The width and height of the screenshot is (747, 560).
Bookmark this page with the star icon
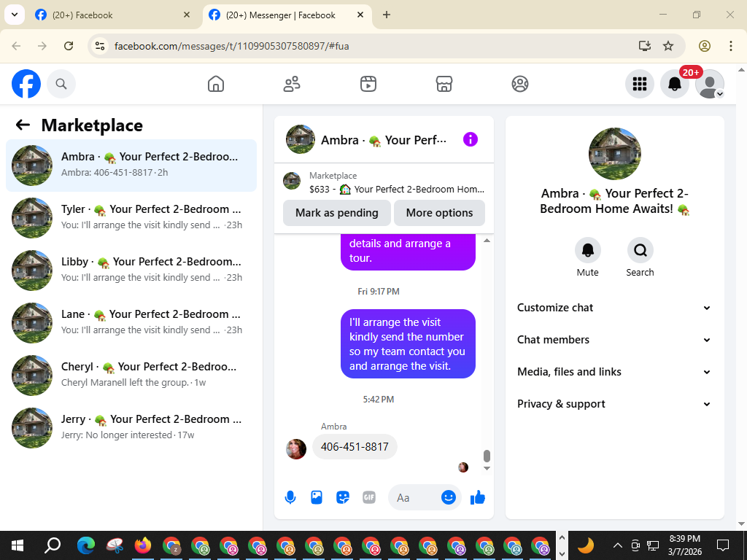(x=668, y=46)
